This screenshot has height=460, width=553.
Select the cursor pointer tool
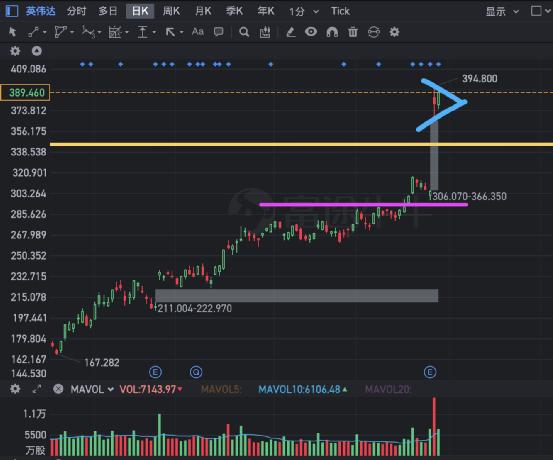click(x=12, y=32)
